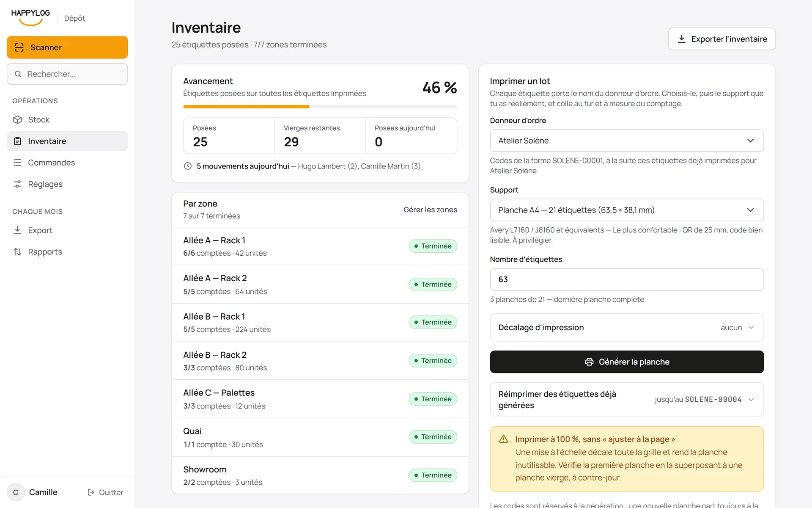Select the Allée C — Palettes zone row
Screen dimensions: 812x508
click(x=320, y=399)
